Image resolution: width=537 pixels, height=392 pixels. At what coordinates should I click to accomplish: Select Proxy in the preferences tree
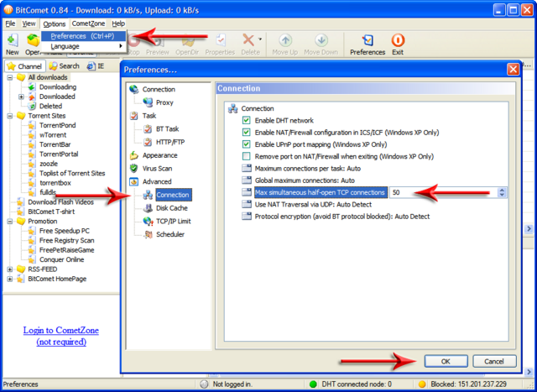coord(164,102)
